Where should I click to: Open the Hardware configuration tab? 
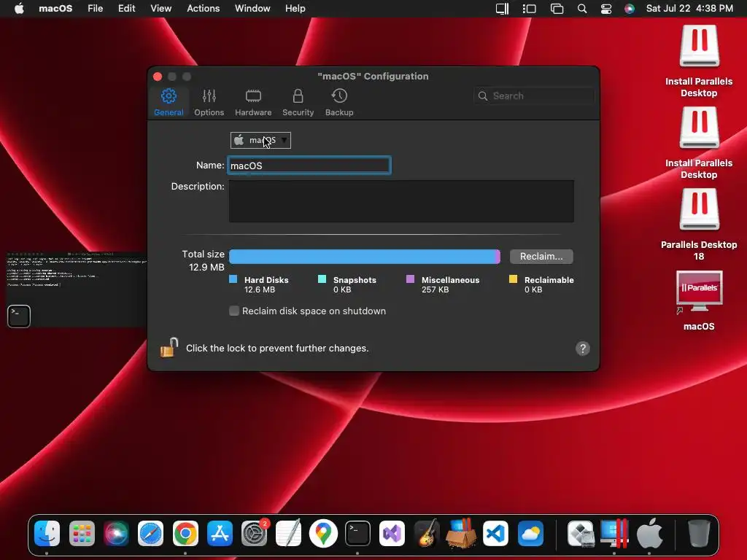point(253,102)
